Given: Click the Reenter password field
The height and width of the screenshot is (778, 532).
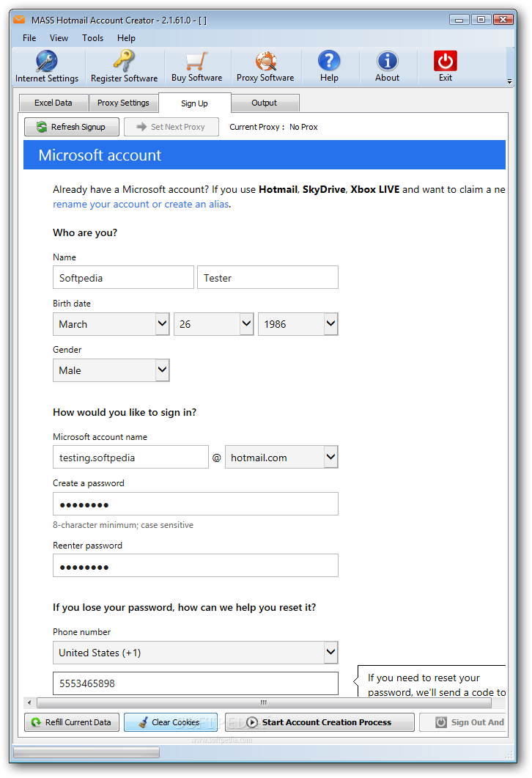Looking at the screenshot, I should (196, 565).
